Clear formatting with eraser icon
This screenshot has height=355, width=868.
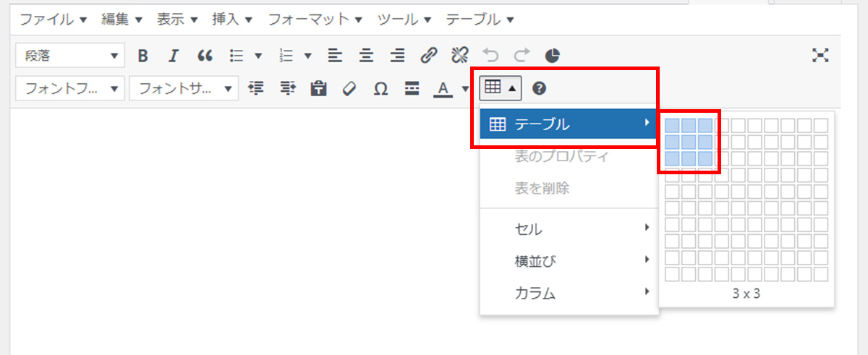[349, 88]
